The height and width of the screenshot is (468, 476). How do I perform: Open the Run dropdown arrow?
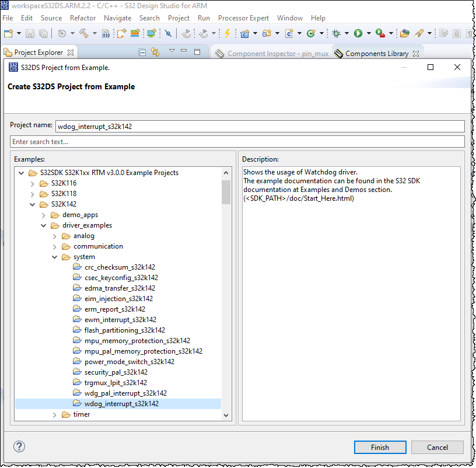[369, 33]
